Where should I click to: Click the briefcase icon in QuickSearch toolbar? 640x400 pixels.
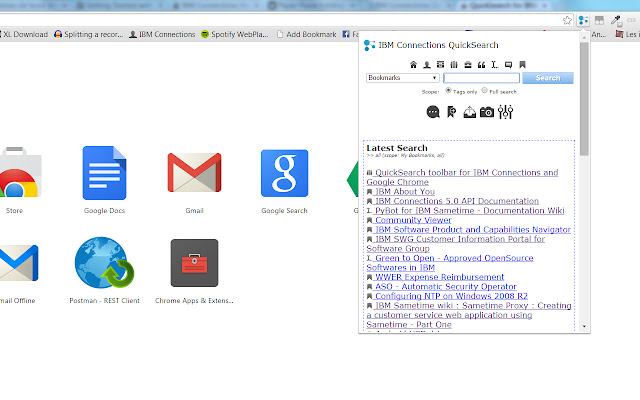pos(468,64)
